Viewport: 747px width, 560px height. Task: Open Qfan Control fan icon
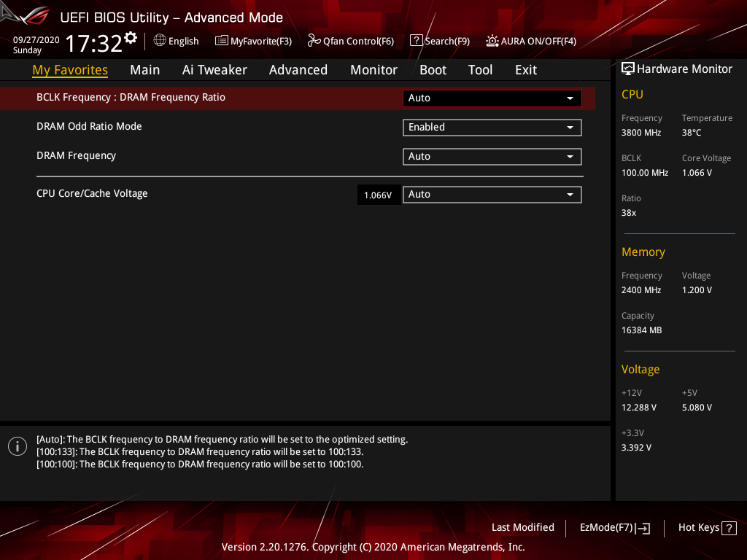pos(314,41)
